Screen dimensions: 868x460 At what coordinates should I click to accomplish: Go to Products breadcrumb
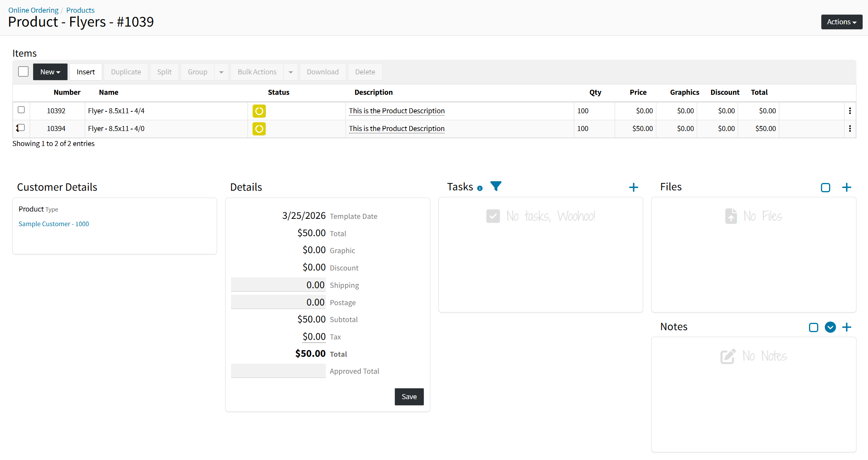coord(80,10)
